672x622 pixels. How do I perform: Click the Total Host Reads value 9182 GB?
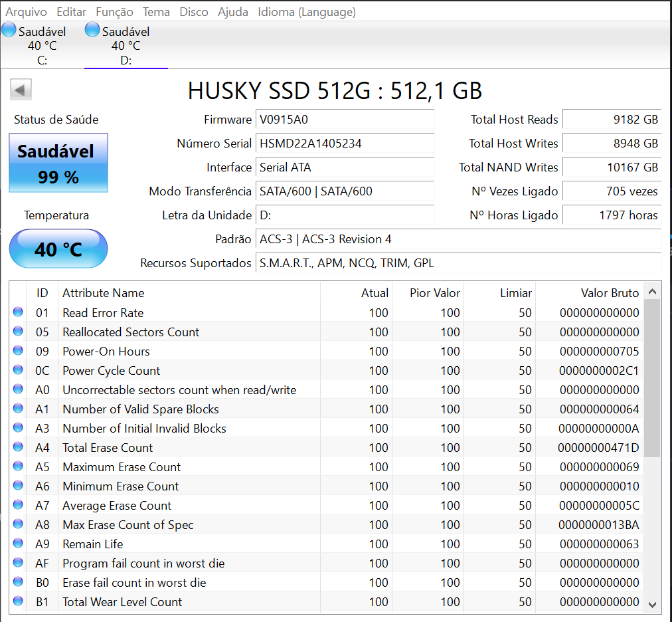(612, 119)
